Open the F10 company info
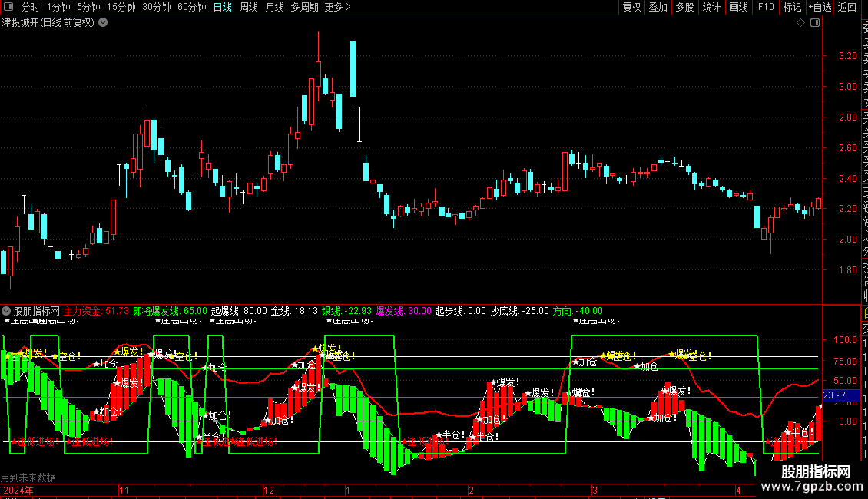Viewport: 868px width, 499px height. tap(766, 7)
